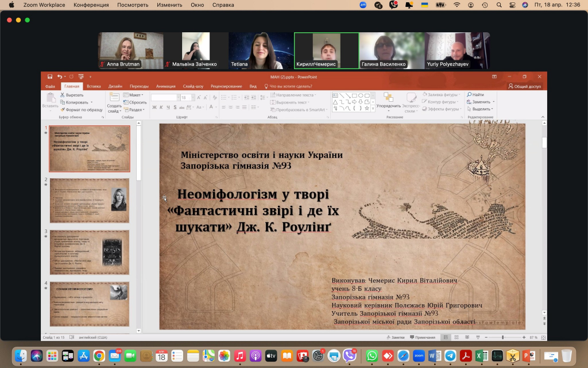This screenshot has height=368, width=588.
Task: Click the Общий доступ share button
Action: point(525,86)
